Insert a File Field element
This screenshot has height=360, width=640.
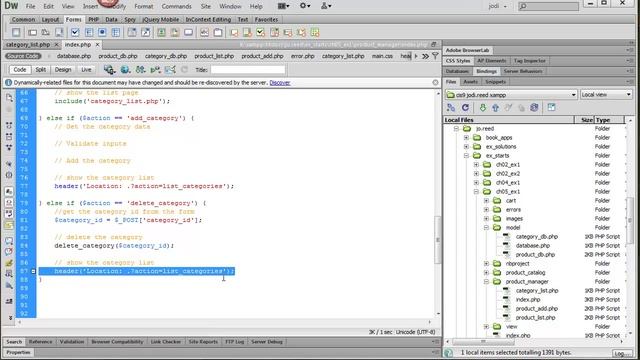tap(175, 32)
